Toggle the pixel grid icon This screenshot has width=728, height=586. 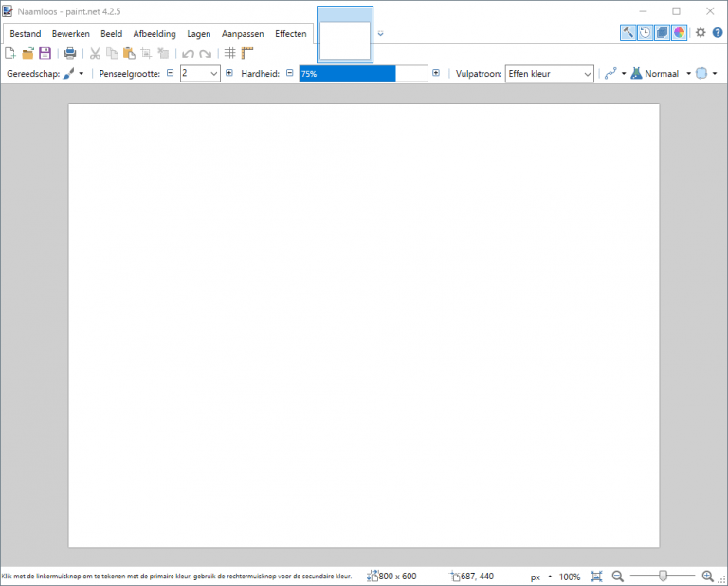[229, 53]
